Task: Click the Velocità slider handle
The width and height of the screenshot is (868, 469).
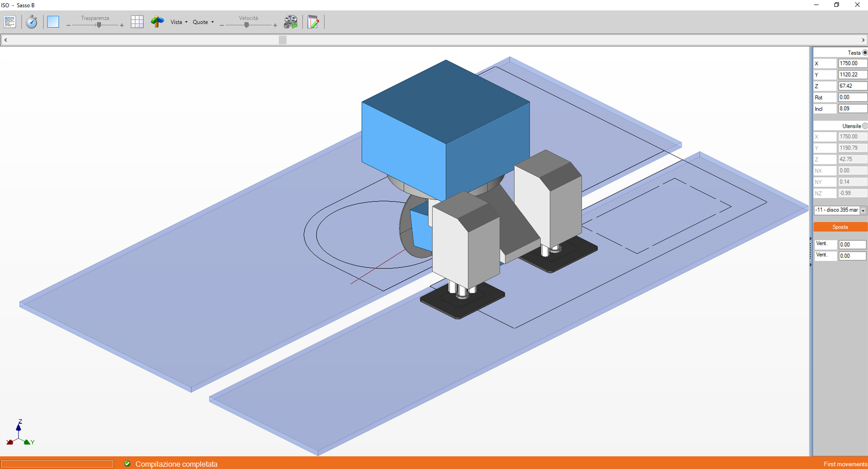Action: click(x=246, y=25)
